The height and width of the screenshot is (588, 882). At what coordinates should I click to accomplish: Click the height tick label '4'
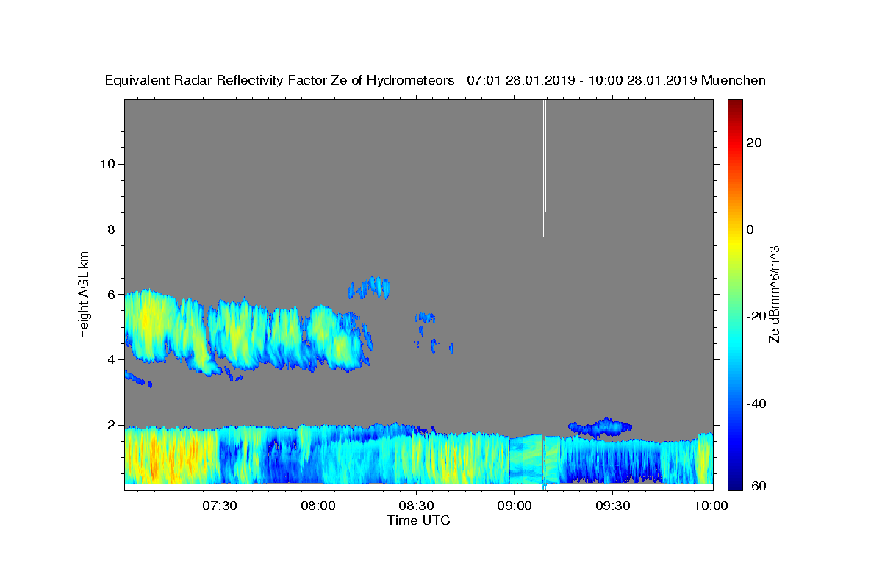[x=110, y=359]
